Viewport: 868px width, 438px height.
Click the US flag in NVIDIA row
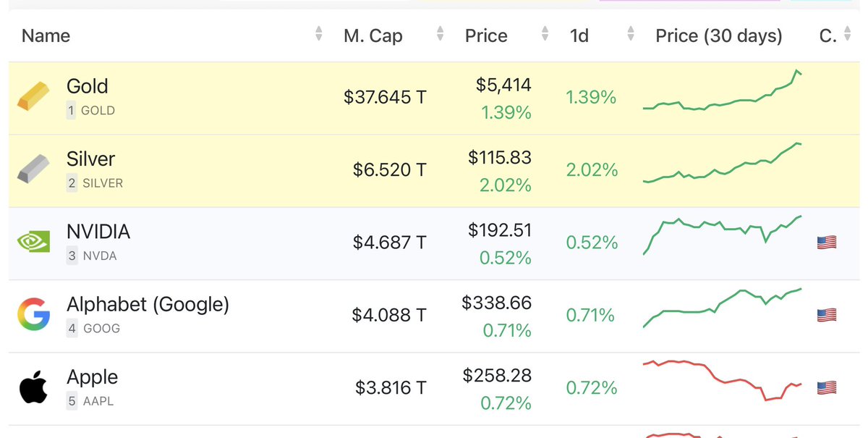tap(827, 243)
